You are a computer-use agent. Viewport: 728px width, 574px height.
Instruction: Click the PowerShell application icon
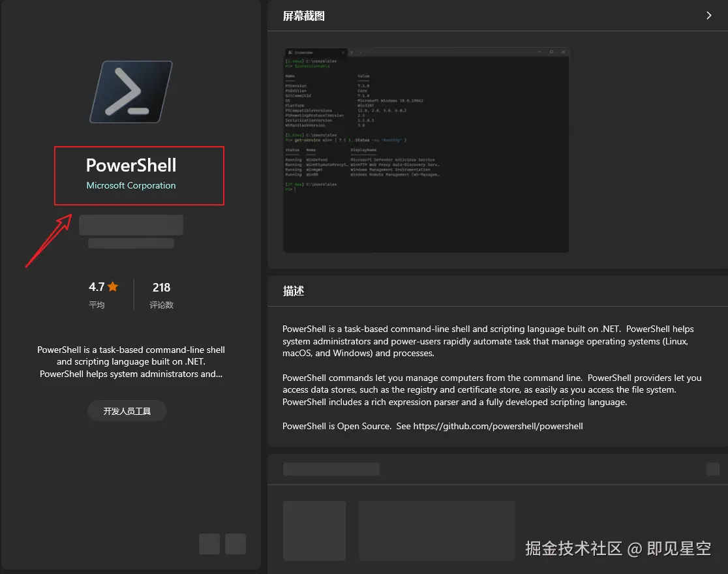click(130, 91)
